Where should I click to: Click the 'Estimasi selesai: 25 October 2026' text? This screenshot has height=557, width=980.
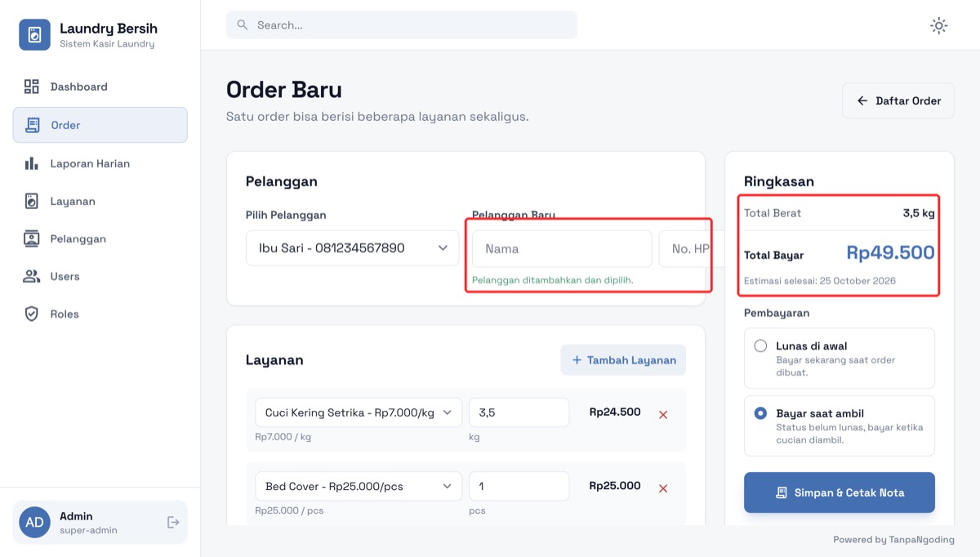820,281
